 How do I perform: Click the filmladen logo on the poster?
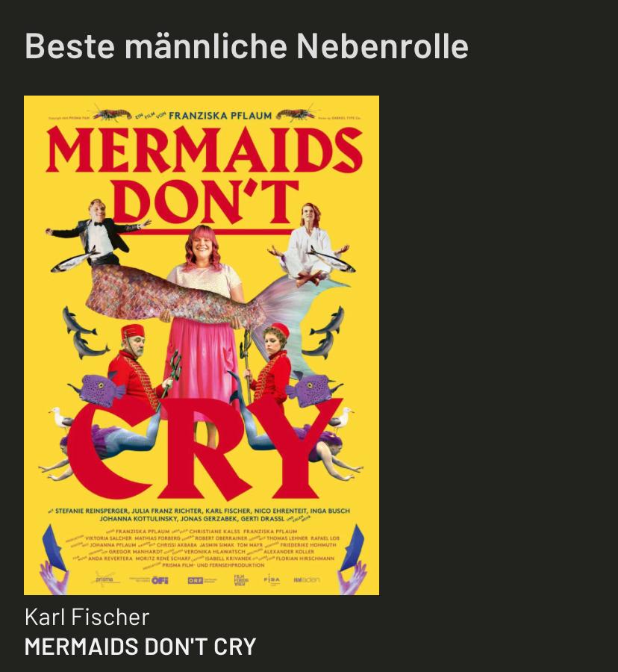[x=307, y=580]
